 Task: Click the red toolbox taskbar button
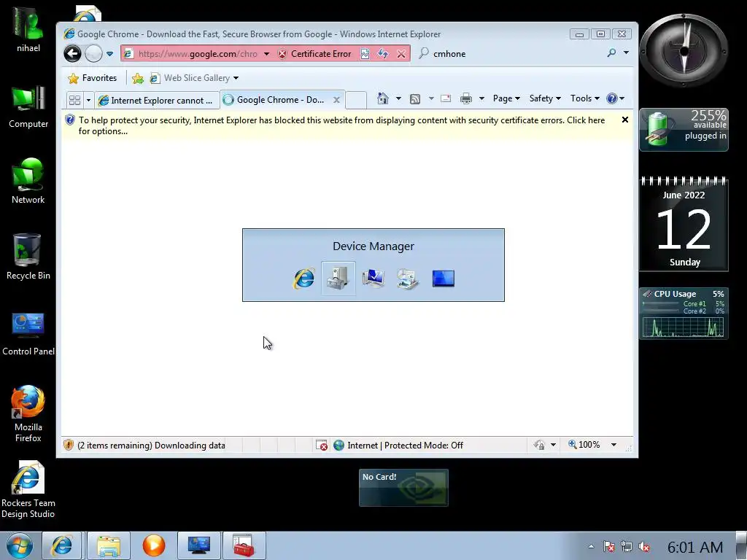(x=244, y=545)
